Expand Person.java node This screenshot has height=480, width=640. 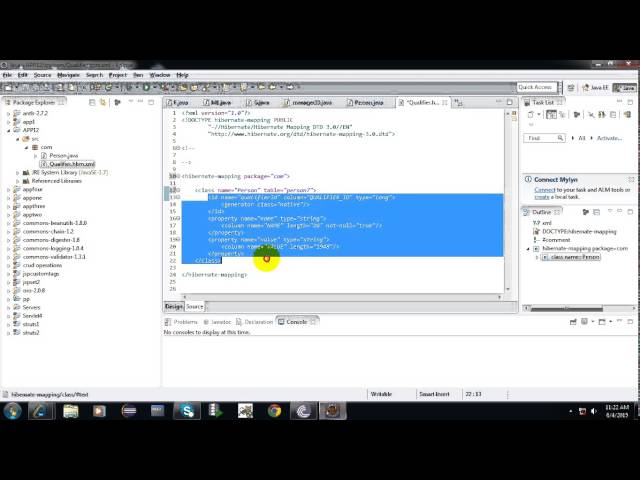[x=35, y=156]
